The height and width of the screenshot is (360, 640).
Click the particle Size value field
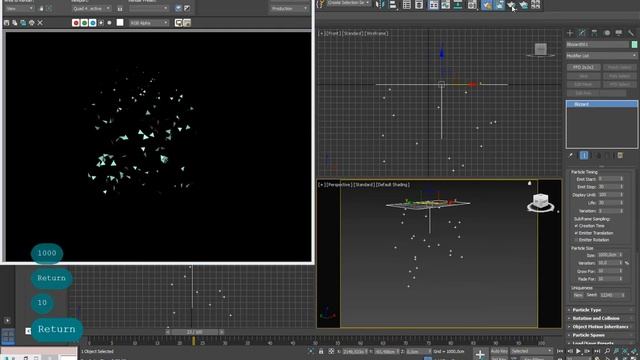coord(608,255)
